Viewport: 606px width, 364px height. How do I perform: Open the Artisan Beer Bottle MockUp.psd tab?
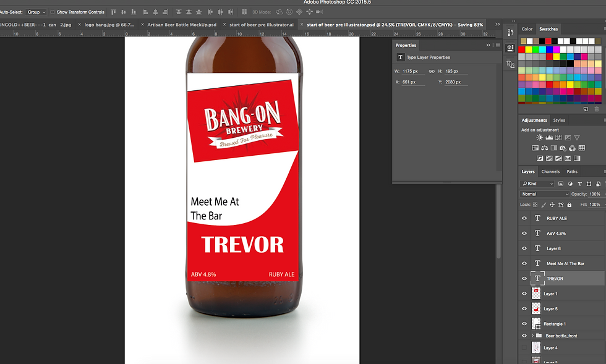181,25
